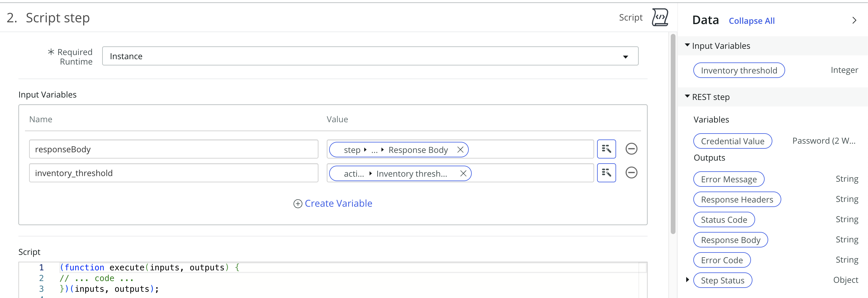Collapse the REST step data section
Screen dimensions: 868x298
(x=687, y=97)
